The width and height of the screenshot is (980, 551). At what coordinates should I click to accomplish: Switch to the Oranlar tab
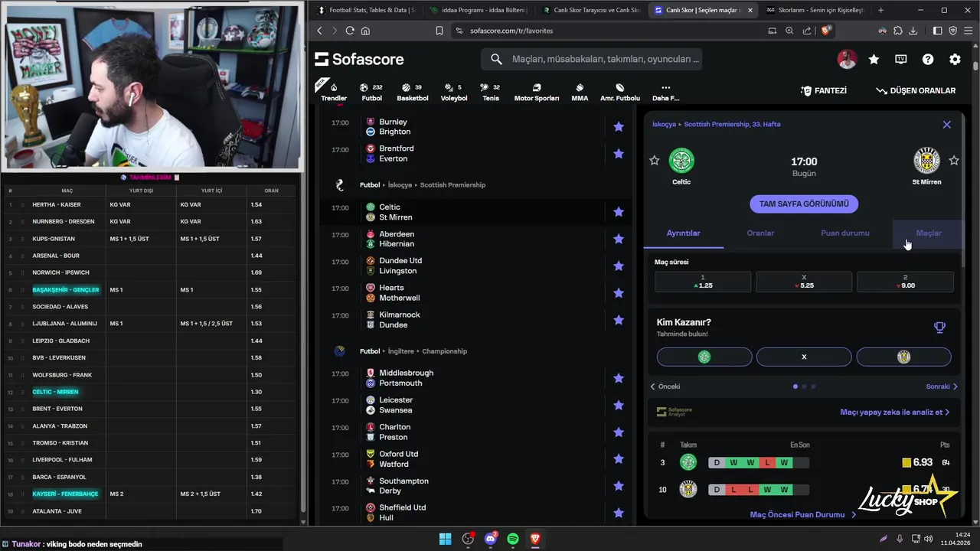tap(760, 233)
